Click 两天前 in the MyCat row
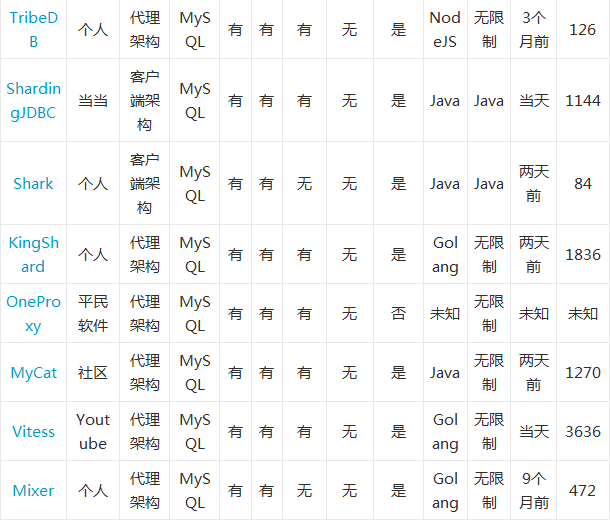Screen dimensions: 610x520 tap(534, 373)
